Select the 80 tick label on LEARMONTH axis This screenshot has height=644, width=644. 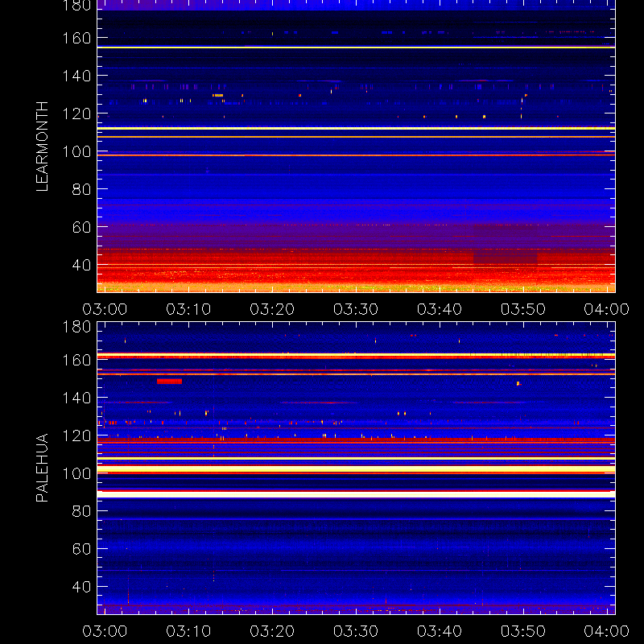pos(81,189)
